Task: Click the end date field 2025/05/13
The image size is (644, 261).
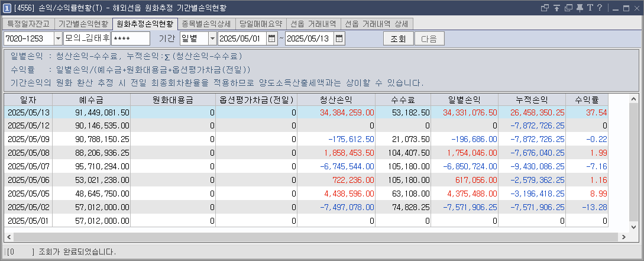Action: [310, 39]
